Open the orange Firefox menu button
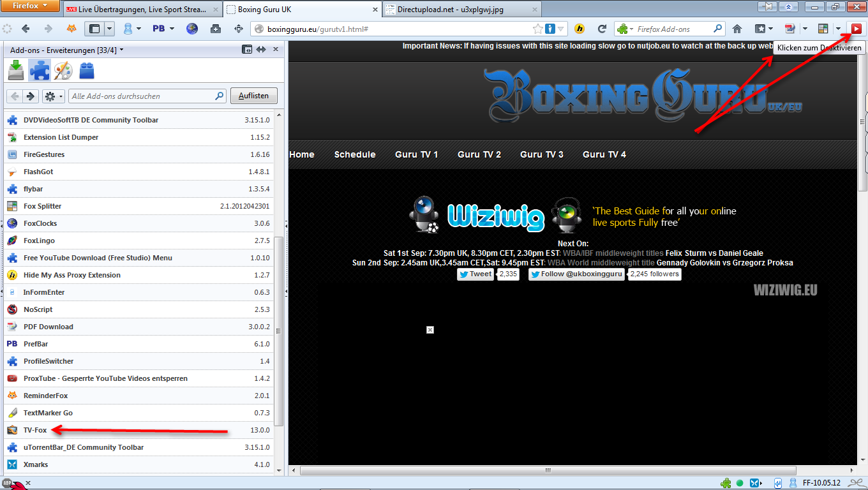The image size is (868, 490). point(30,6)
